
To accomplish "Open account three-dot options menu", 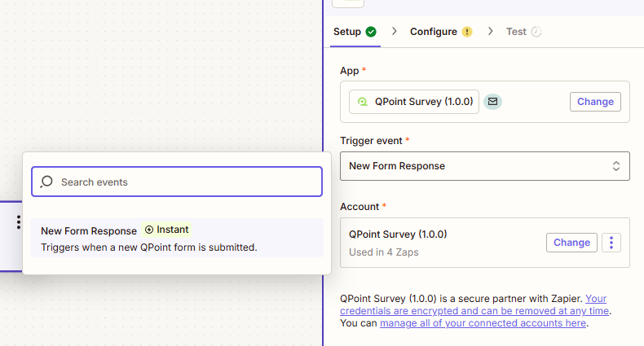I will (x=611, y=243).
